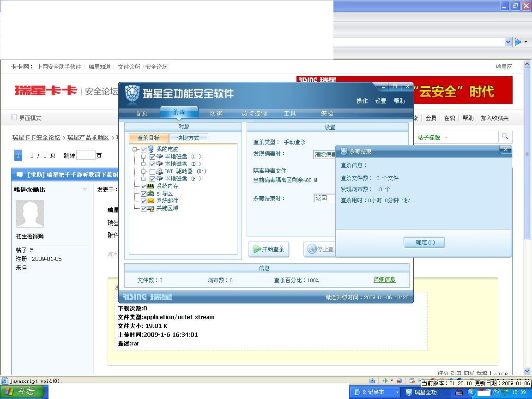
Task: Open the 访问控制 tab
Action: pos(254,113)
